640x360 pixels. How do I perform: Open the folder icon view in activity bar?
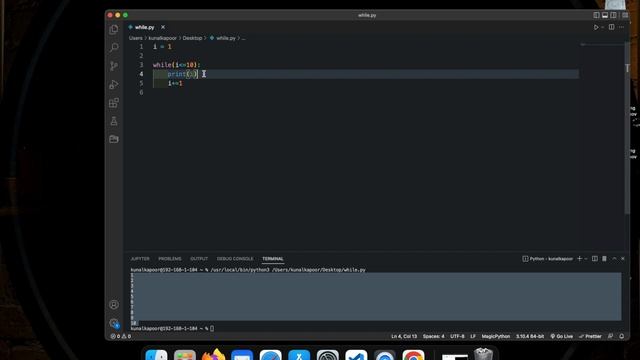point(114,139)
